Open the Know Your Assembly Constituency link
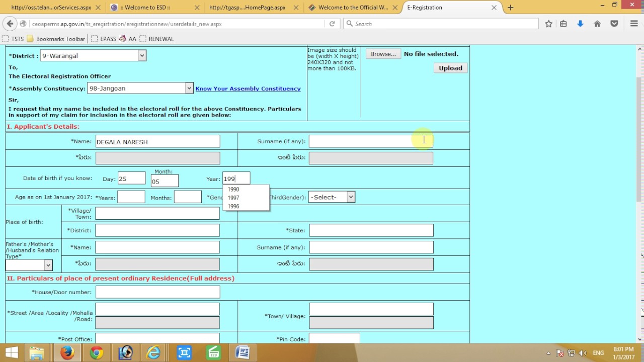This screenshot has height=362, width=644. (248, 88)
